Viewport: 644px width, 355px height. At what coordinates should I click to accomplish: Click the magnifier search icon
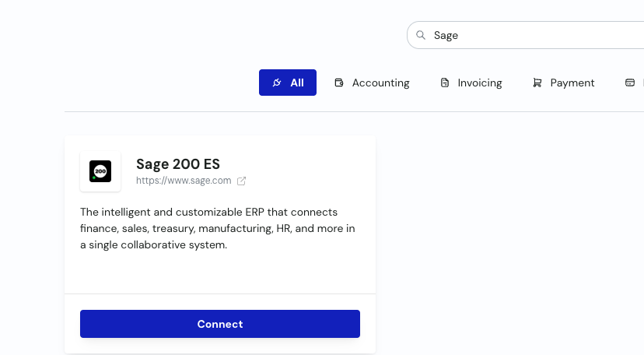pyautogui.click(x=421, y=35)
